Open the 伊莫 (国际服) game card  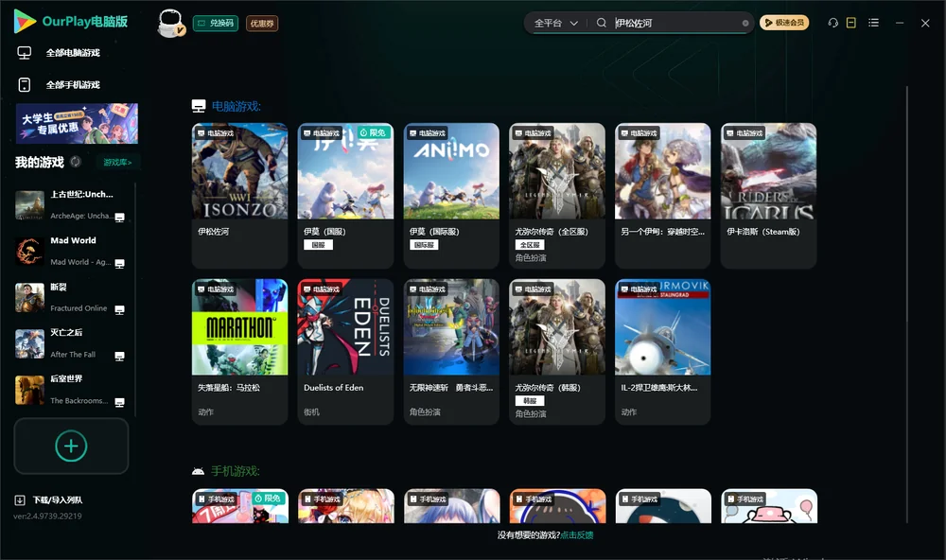pos(451,196)
